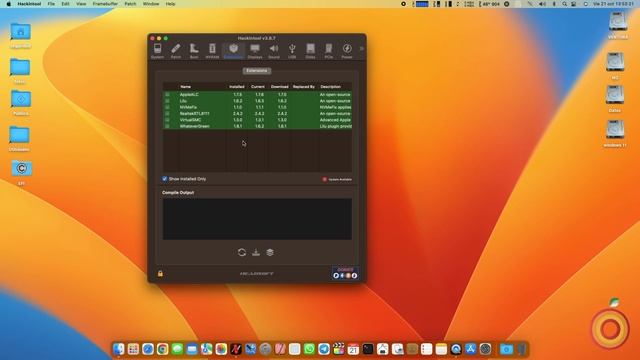The width and height of the screenshot is (640, 360).
Task: Open the Patch section in Hackintool toolbar
Action: (176, 51)
